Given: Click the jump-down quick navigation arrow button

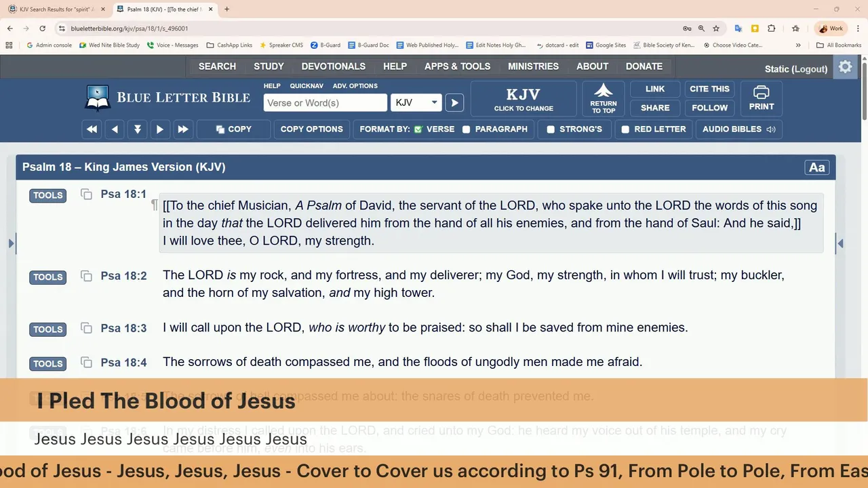Looking at the screenshot, I should (138, 129).
